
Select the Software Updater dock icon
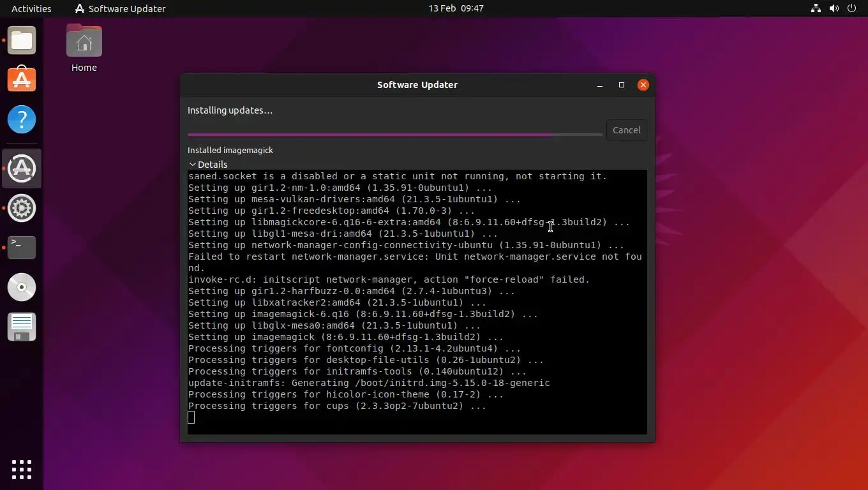22,168
